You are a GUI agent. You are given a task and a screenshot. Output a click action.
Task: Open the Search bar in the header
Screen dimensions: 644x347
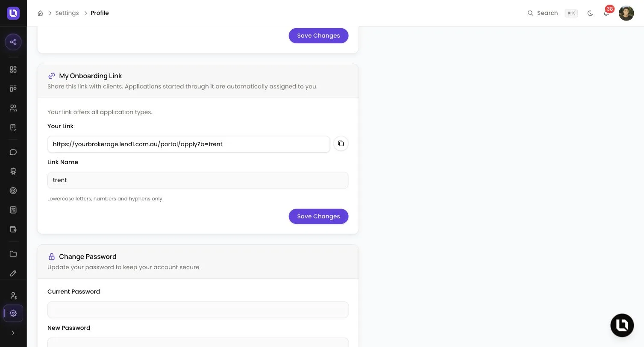coord(553,13)
